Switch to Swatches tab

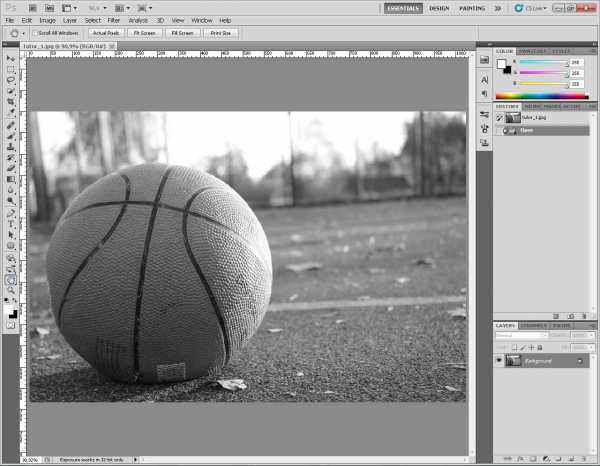[x=532, y=51]
